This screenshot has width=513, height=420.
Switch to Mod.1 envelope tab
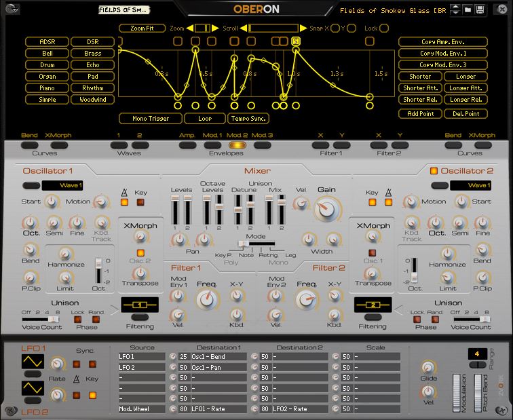click(212, 145)
